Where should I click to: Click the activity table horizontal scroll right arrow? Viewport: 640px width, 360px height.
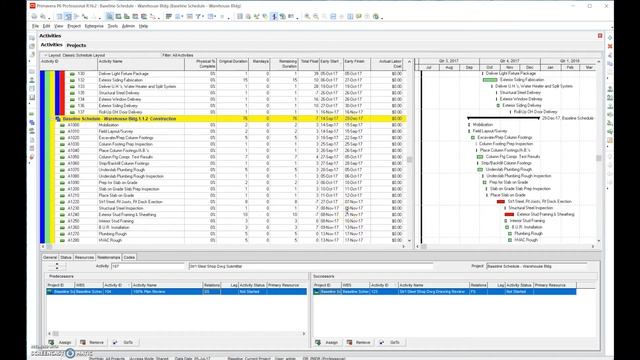pos(404,247)
